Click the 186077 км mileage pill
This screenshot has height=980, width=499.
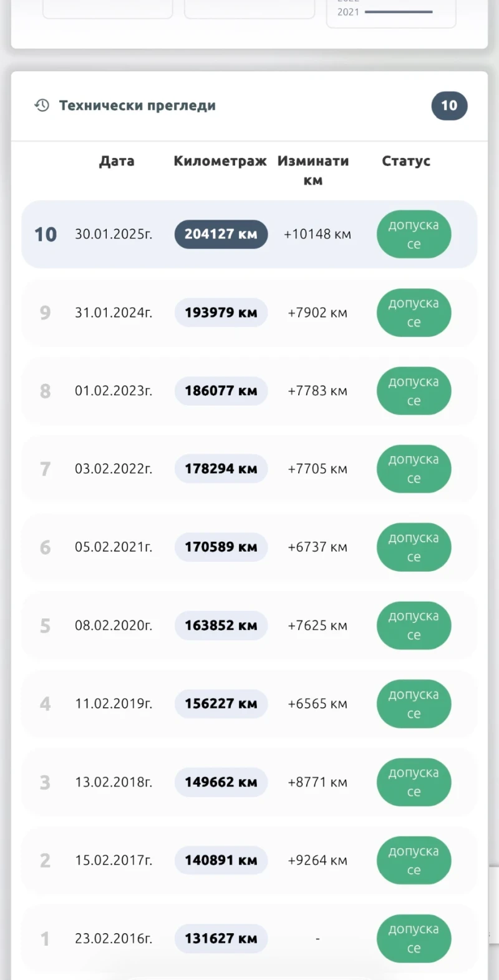[x=221, y=391]
